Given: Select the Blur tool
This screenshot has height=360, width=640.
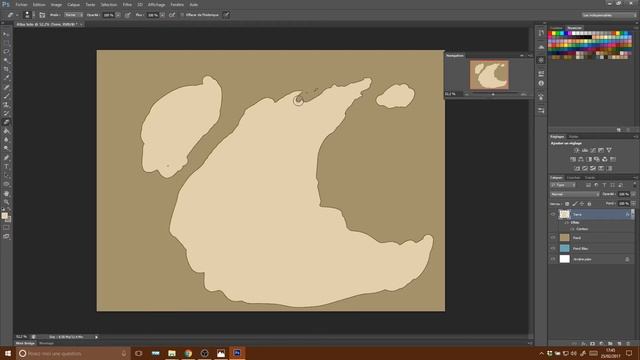Looking at the screenshot, I should point(6,140).
